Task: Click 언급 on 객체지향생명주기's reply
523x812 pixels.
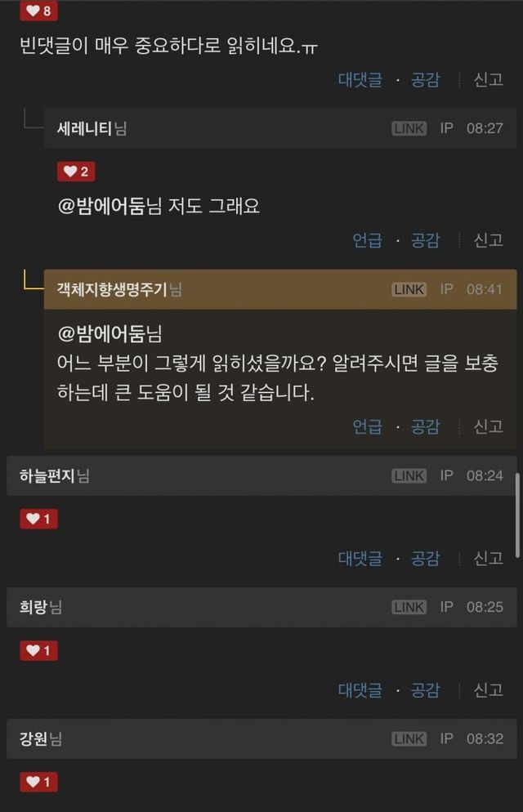Action: (367, 426)
